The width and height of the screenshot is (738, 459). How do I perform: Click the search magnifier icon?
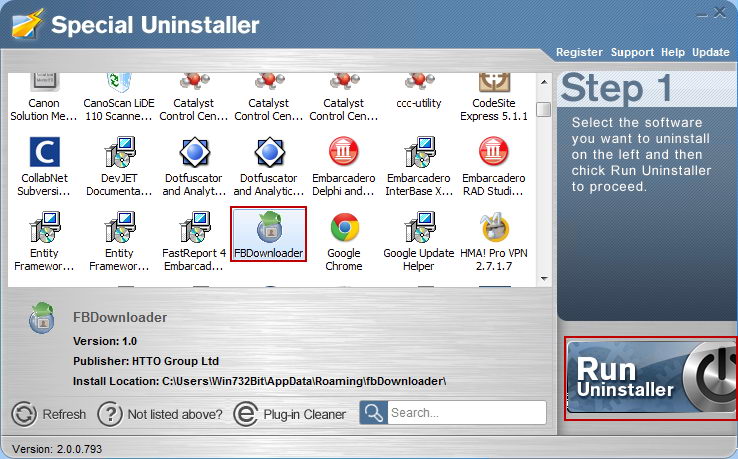[374, 413]
